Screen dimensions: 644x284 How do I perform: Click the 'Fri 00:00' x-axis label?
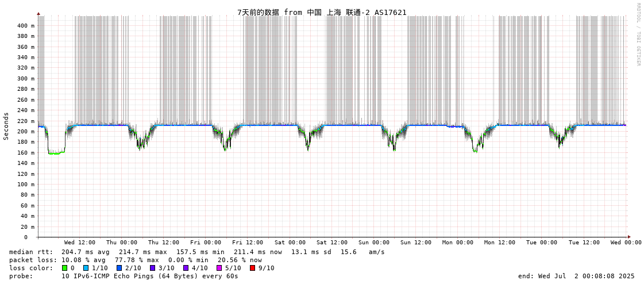(x=206, y=243)
